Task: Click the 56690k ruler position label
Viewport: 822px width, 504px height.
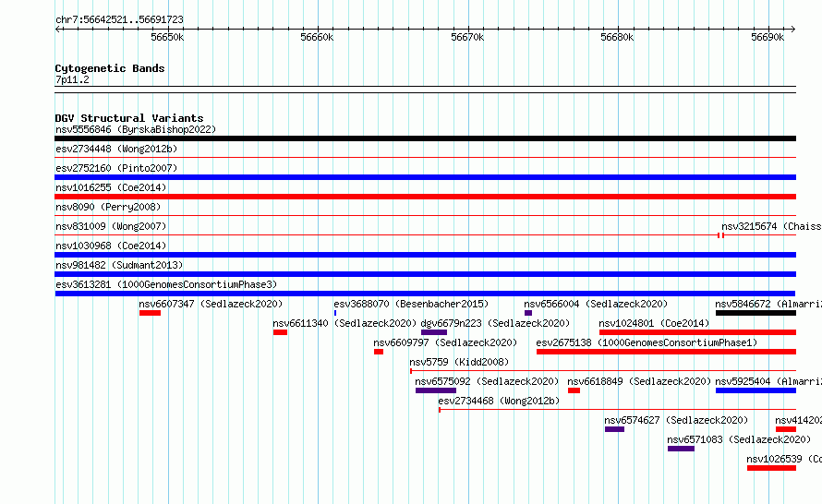Action: click(x=768, y=37)
